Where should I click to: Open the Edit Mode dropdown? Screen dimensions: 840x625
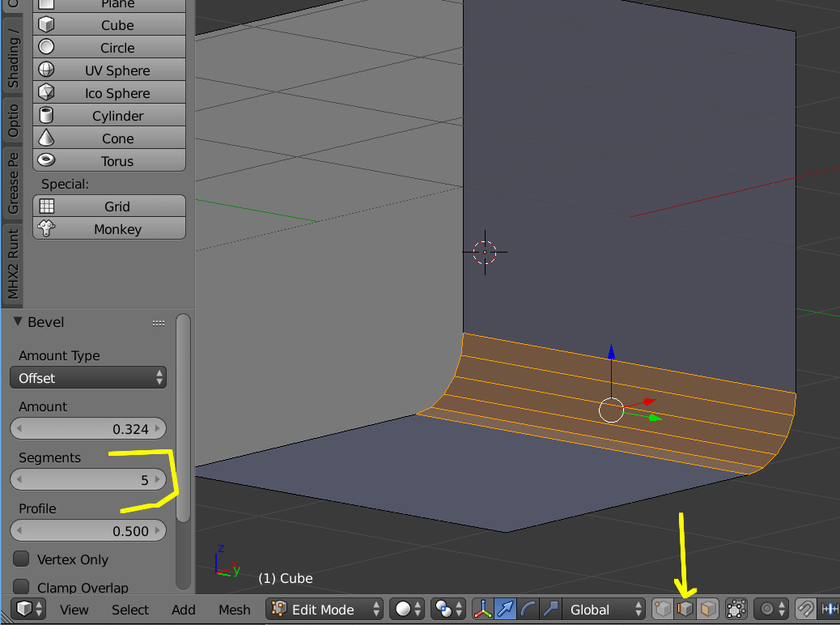pos(325,609)
